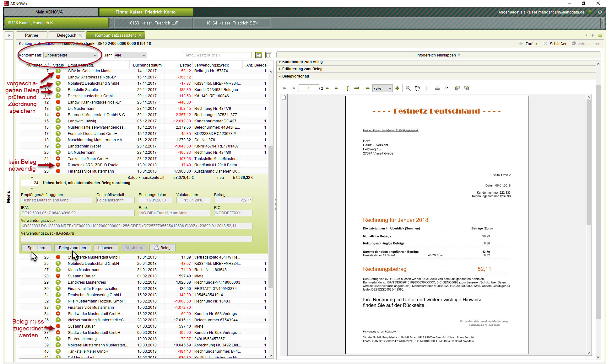Open the Mein ADNOVA+ tab
Viewport: 606px width, 364px height.
(50, 12)
